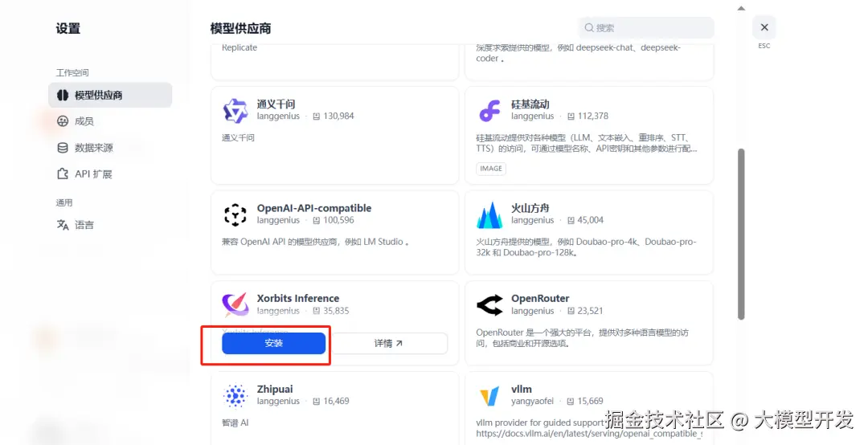Image resolution: width=868 pixels, height=445 pixels.
Task: Click the API 扩展 puzzle icon
Action: tap(63, 174)
